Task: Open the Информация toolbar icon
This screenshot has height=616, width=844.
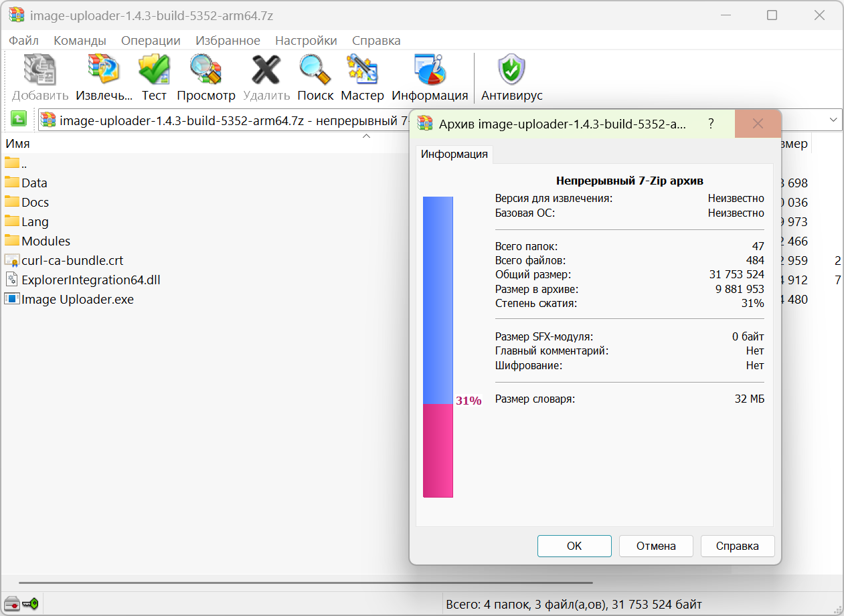Action: click(430, 70)
